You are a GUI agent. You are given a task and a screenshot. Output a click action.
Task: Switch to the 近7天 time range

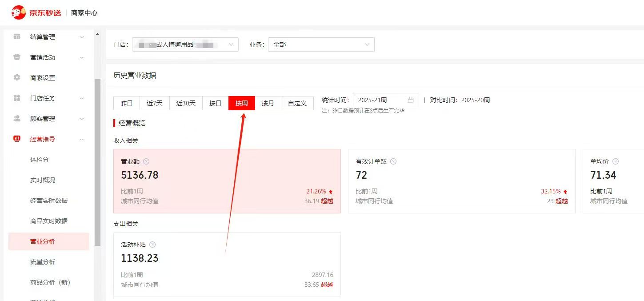[x=154, y=103]
